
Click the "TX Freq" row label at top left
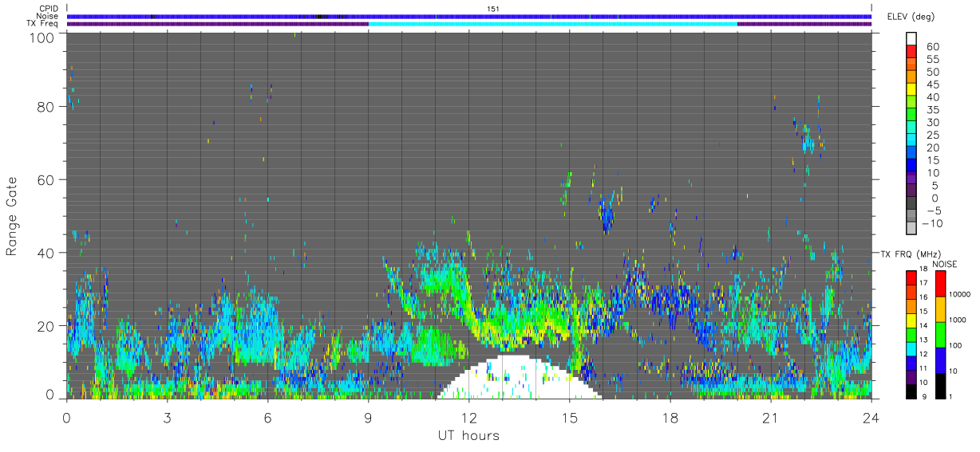(43, 24)
